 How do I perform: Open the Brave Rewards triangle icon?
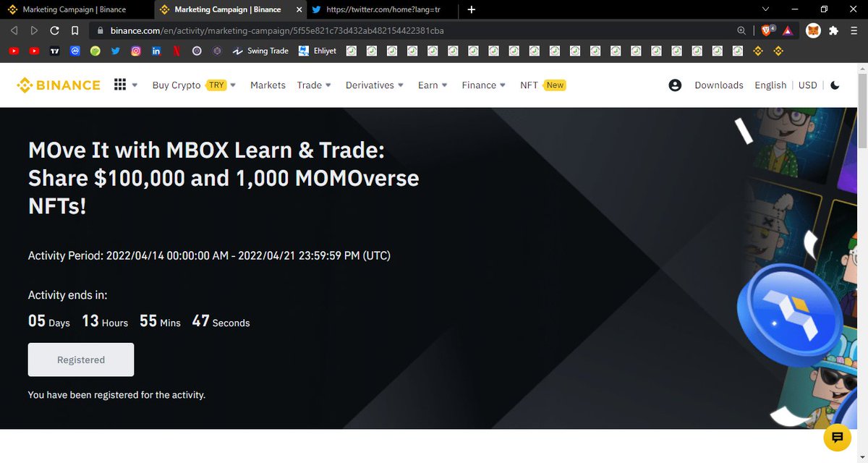[788, 30]
